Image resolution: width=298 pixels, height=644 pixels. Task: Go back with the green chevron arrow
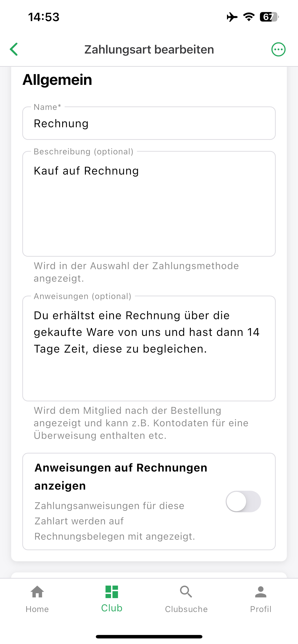[14, 49]
